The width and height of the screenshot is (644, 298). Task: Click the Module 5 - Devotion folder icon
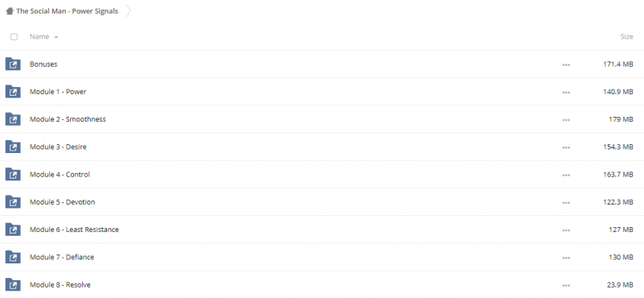13,202
